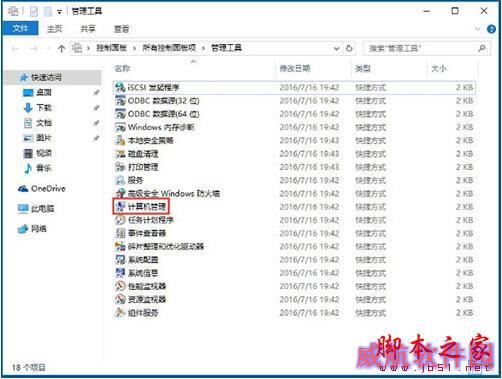Expand breadcrumb arrow after 控制面板
This screenshot has width=502, height=379.
[134, 48]
